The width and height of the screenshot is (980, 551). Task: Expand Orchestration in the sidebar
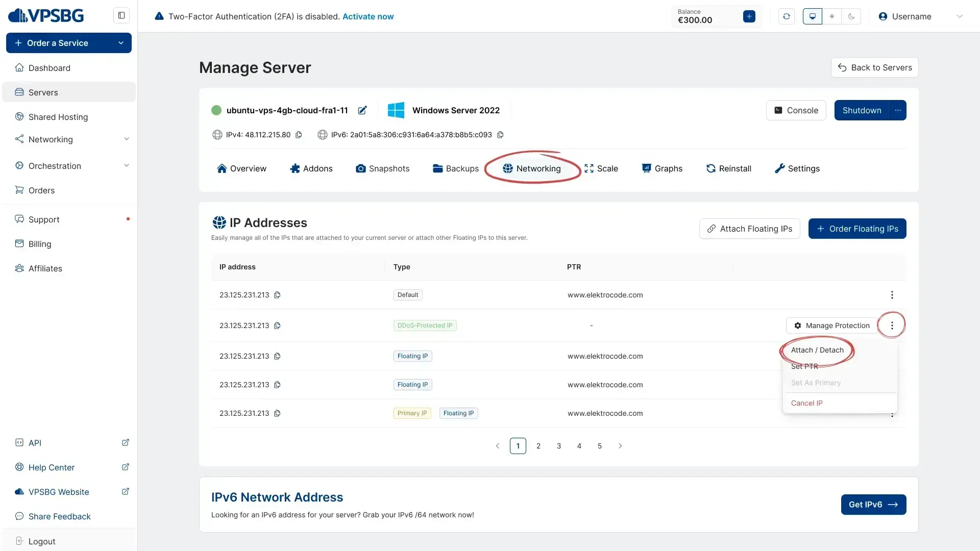tap(71, 166)
